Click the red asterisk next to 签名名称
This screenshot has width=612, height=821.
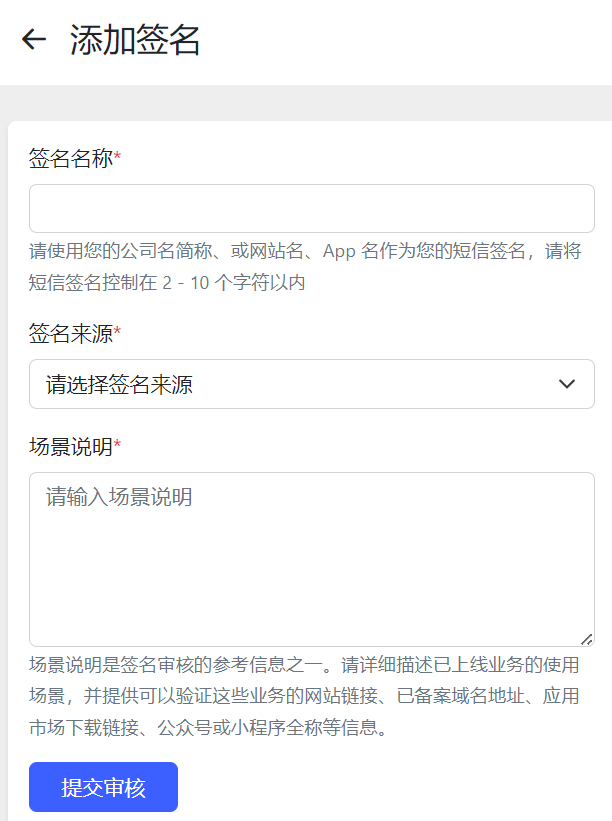click(117, 156)
